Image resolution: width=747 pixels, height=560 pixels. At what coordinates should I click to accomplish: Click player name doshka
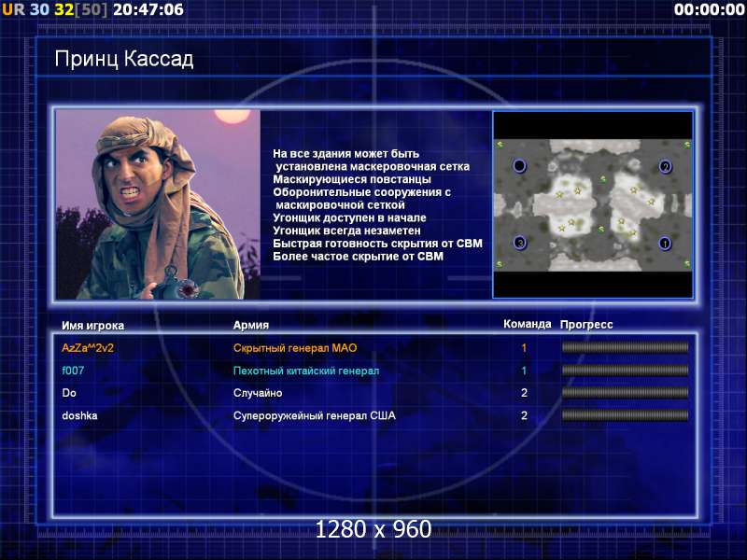tap(79, 415)
